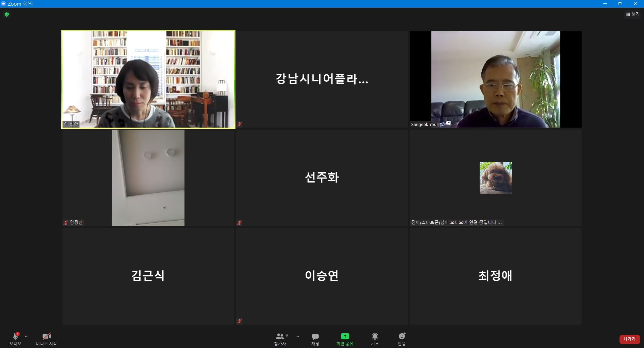Viewport: 644px width, 348px height.
Task: Expand the audio options arrow
Action: coord(26,336)
